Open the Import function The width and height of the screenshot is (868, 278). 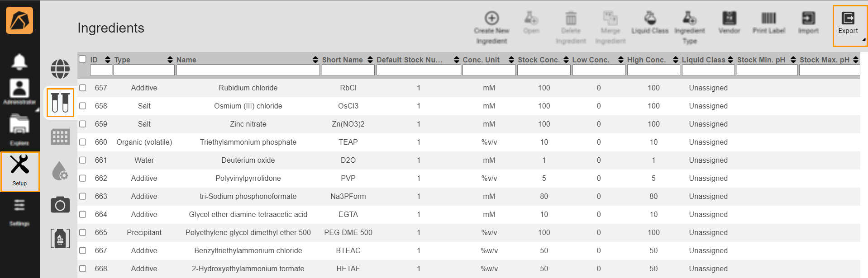coord(808,23)
